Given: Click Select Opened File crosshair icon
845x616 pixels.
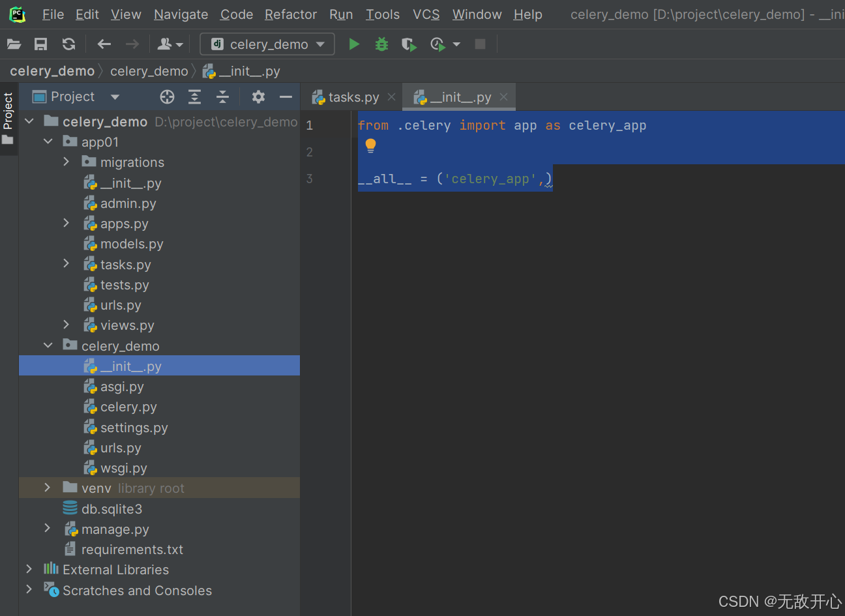Looking at the screenshot, I should [167, 97].
